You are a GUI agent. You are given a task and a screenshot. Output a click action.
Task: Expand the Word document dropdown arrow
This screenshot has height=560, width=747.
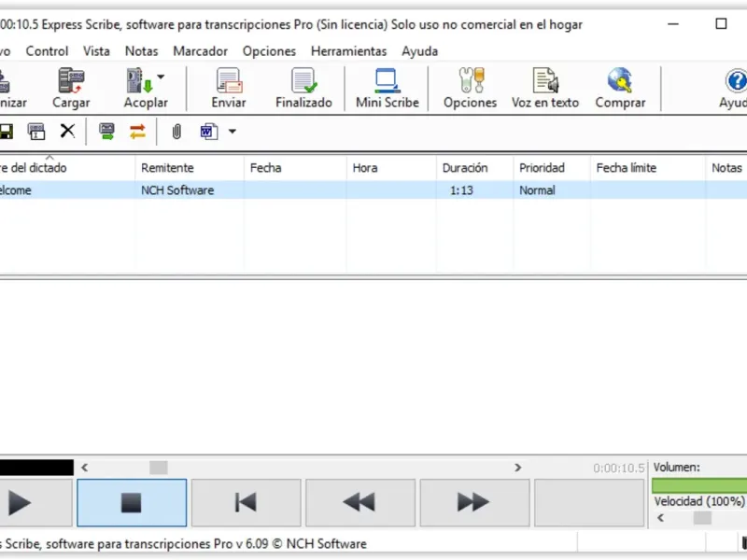click(232, 132)
